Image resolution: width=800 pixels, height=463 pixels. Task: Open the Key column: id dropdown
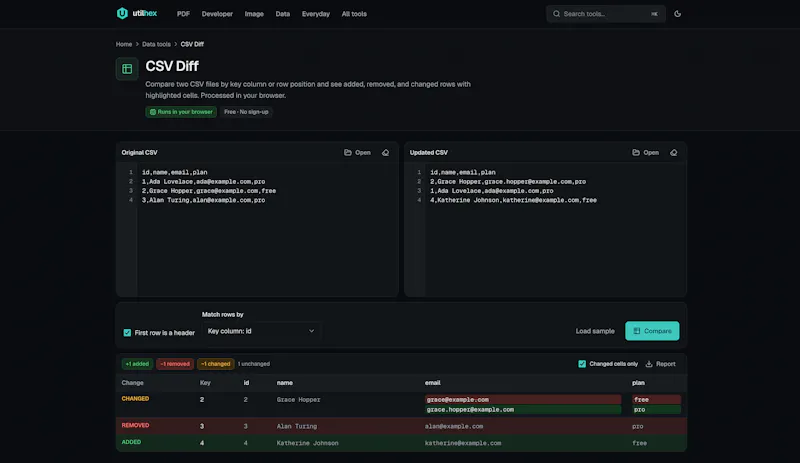click(261, 331)
